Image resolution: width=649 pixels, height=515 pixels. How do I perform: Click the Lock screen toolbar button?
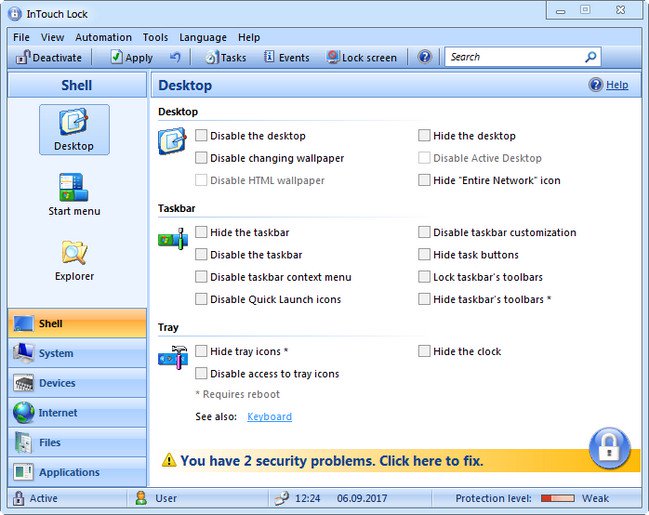[362, 58]
